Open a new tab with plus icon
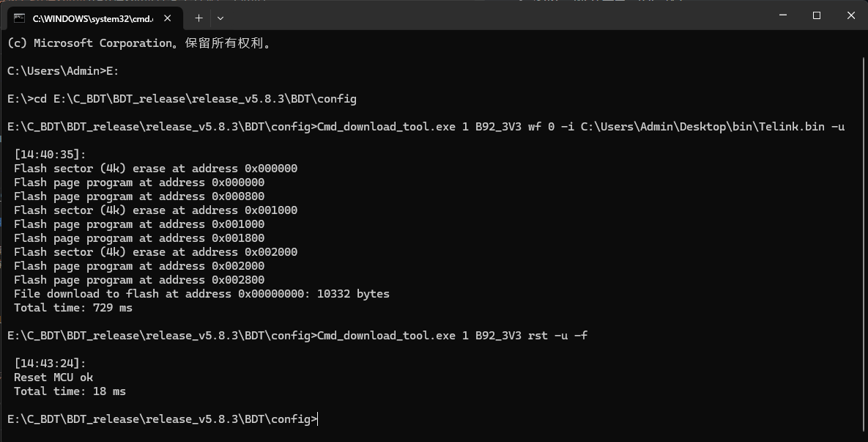 pos(199,18)
